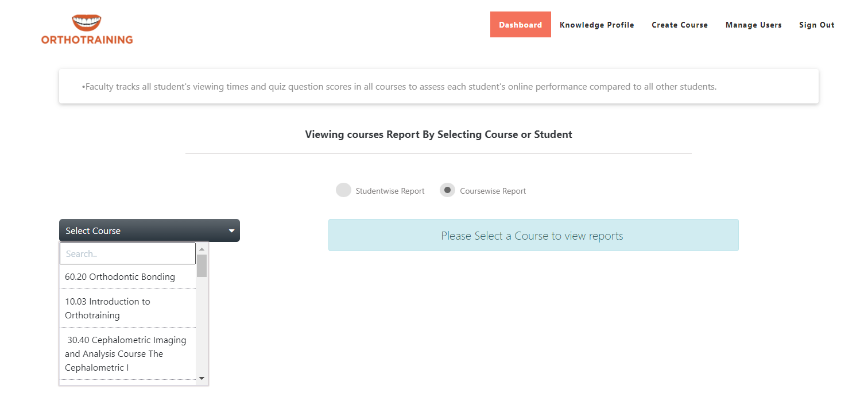
Task: Navigate to Manage Users
Action: 753,25
